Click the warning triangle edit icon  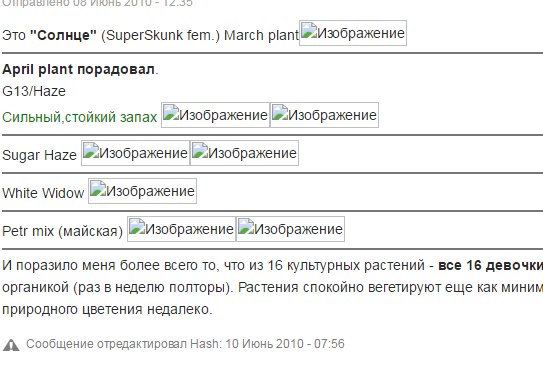coord(11,345)
